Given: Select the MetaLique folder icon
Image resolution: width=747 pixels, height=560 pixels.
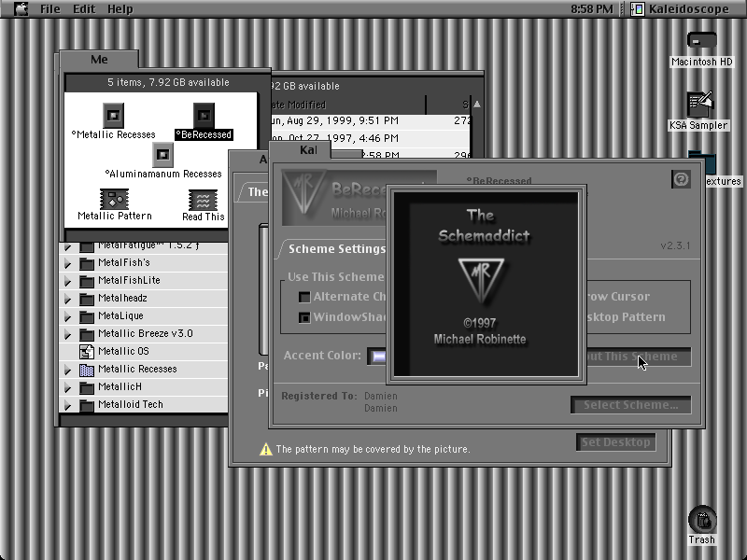Looking at the screenshot, I should (x=86, y=316).
